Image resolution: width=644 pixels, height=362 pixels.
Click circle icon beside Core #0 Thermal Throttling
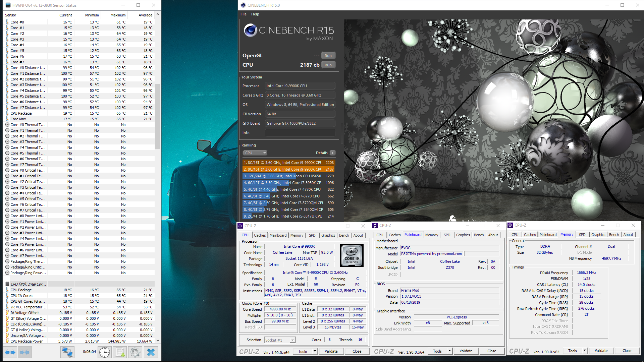point(7,125)
